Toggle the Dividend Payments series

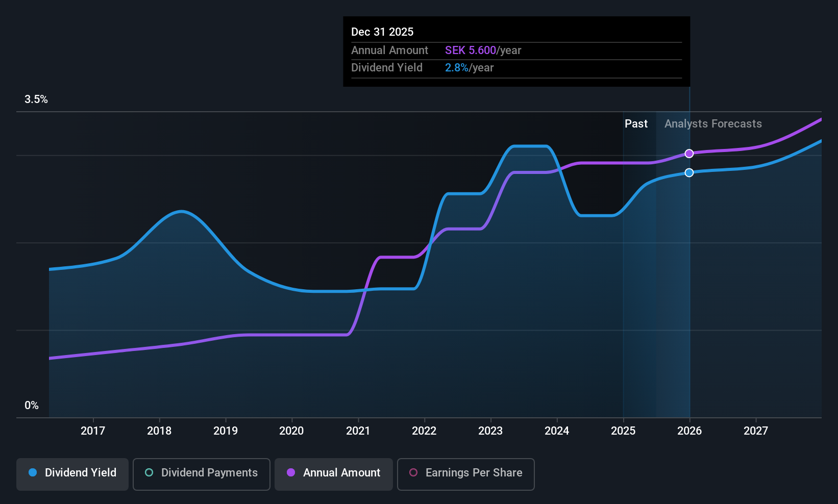pos(202,474)
